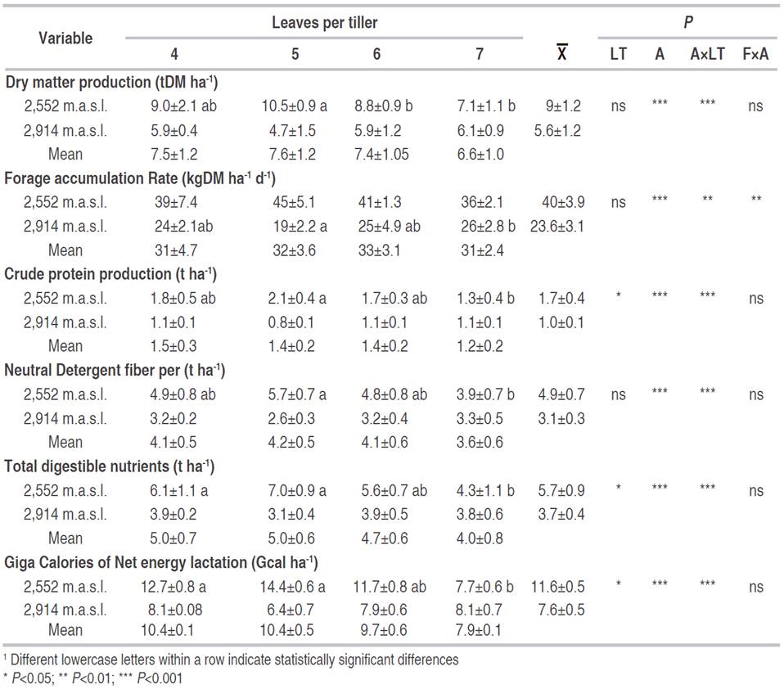Click the Giga Calories of Net energy heading
Screen dimensions: 784x689
pos(161,563)
